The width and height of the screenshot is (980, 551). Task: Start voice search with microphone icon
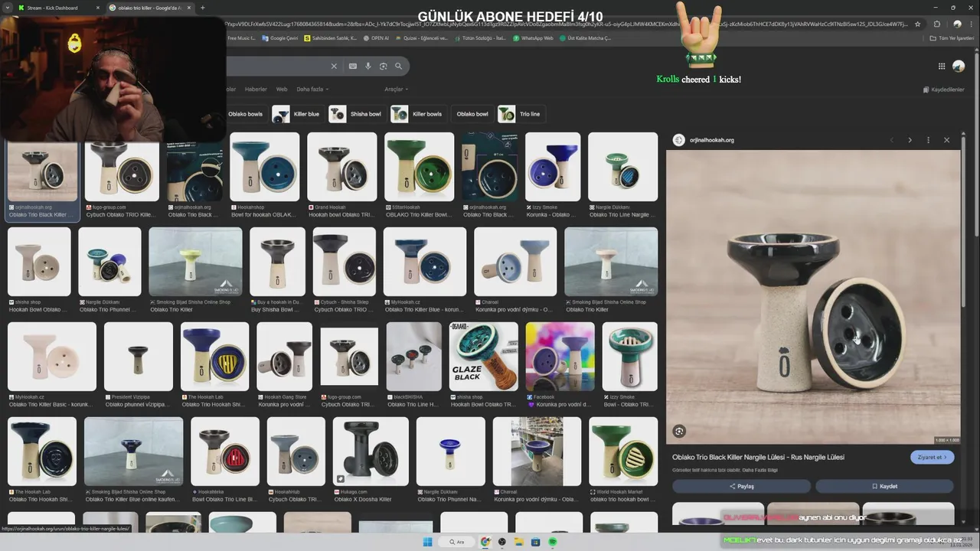click(368, 67)
